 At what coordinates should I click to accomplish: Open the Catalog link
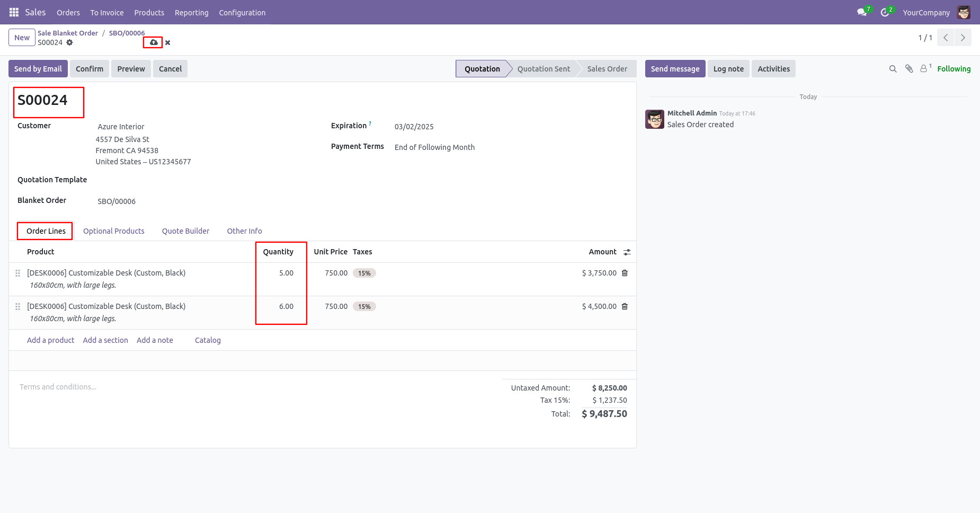[x=208, y=340]
